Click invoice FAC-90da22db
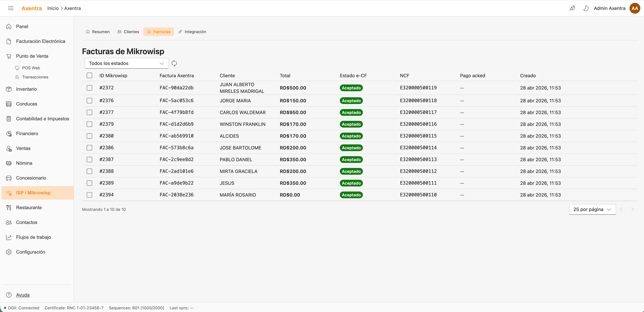This screenshot has width=644, height=312. (x=177, y=88)
